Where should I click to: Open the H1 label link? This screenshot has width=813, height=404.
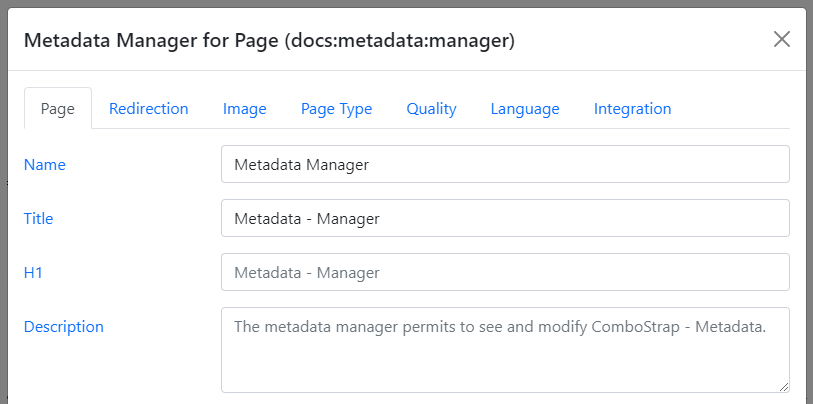pos(34,272)
